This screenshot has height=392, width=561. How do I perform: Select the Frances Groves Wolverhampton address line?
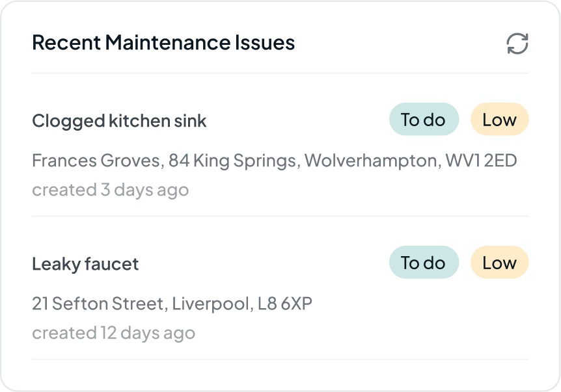275,161
